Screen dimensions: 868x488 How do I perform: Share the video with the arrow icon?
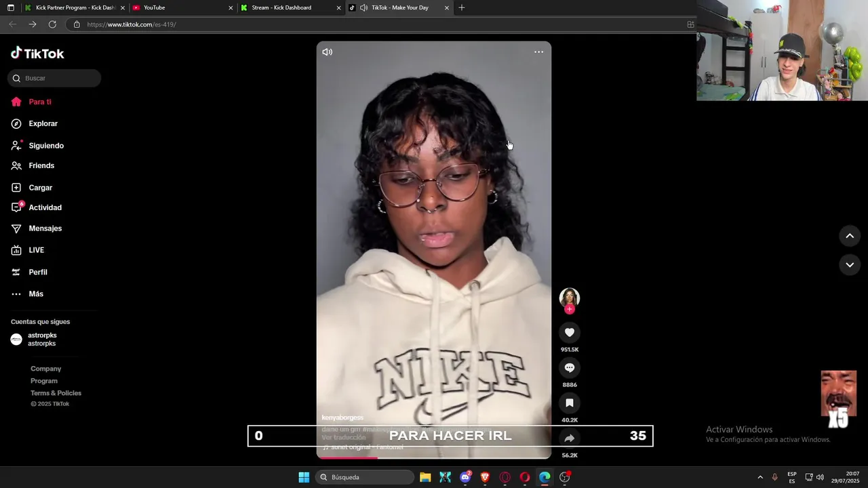click(x=570, y=438)
